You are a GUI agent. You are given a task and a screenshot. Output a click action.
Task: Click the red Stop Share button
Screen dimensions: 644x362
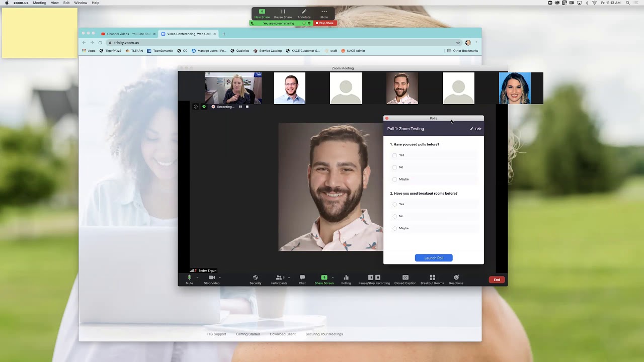[x=325, y=23]
